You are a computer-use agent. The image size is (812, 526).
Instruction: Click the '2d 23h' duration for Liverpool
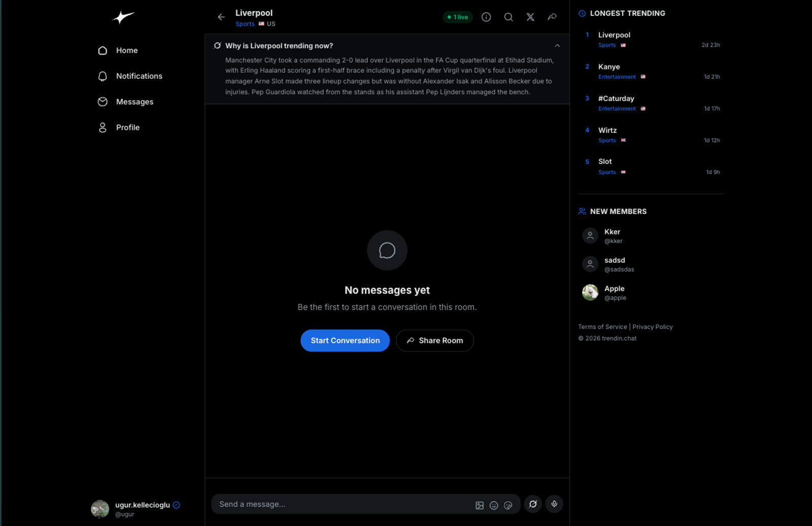[x=710, y=45]
